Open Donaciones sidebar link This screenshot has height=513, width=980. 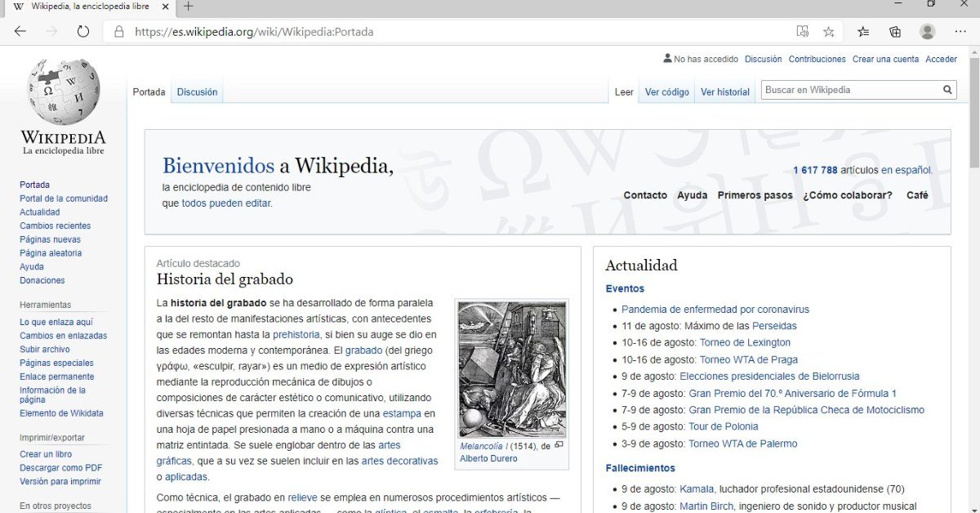coord(42,280)
